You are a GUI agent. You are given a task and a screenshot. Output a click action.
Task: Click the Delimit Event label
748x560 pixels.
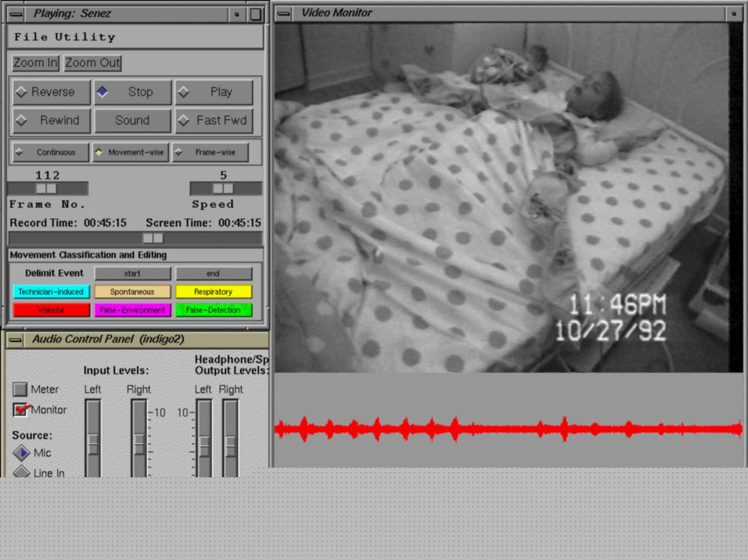(x=55, y=273)
